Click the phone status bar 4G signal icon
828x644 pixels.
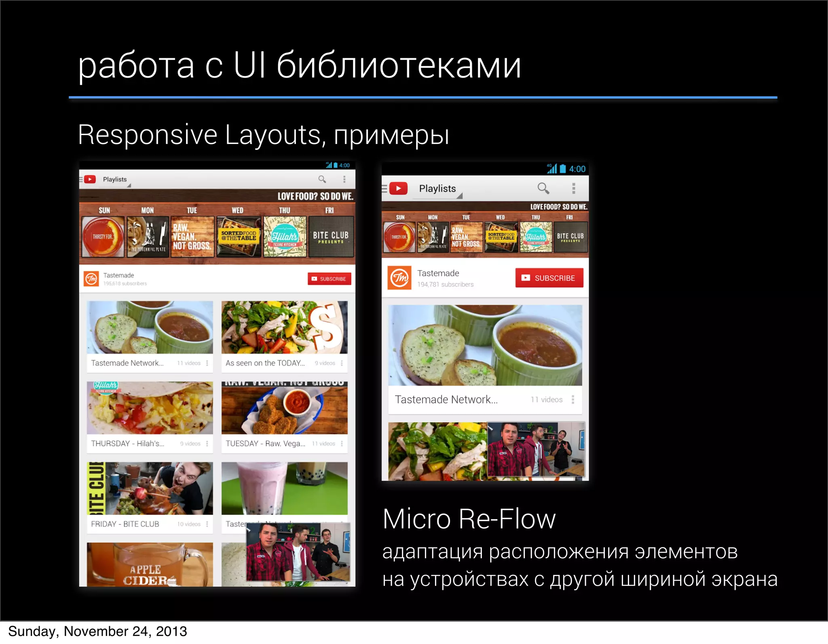tap(552, 169)
